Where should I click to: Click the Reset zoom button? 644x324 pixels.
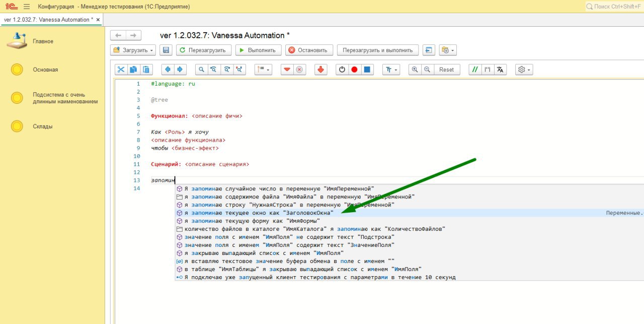click(x=447, y=70)
